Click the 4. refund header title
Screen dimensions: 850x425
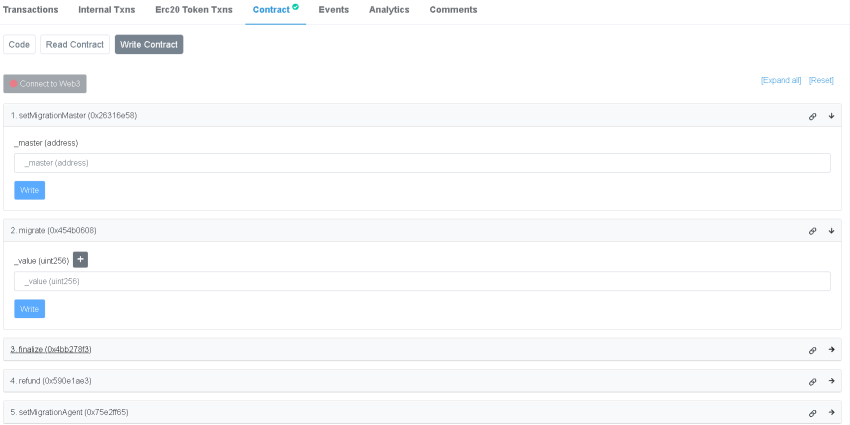coord(51,381)
